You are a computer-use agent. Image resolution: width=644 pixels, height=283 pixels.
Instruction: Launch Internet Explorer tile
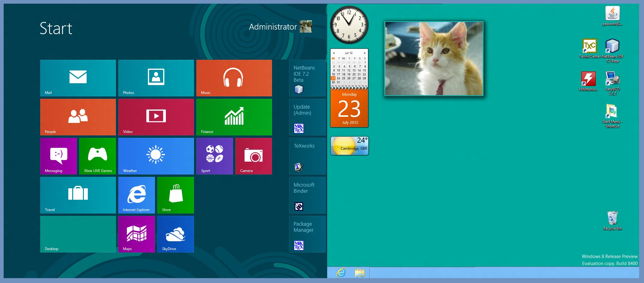tap(137, 195)
